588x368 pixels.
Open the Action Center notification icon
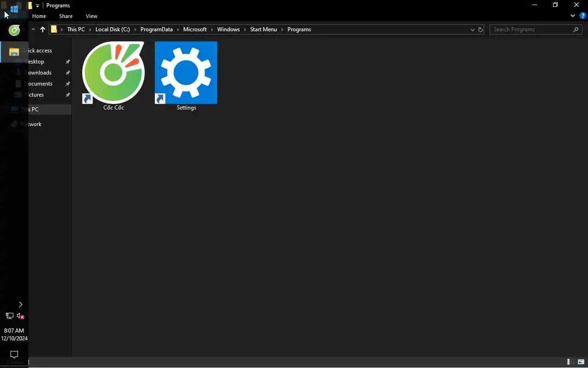pos(14,354)
